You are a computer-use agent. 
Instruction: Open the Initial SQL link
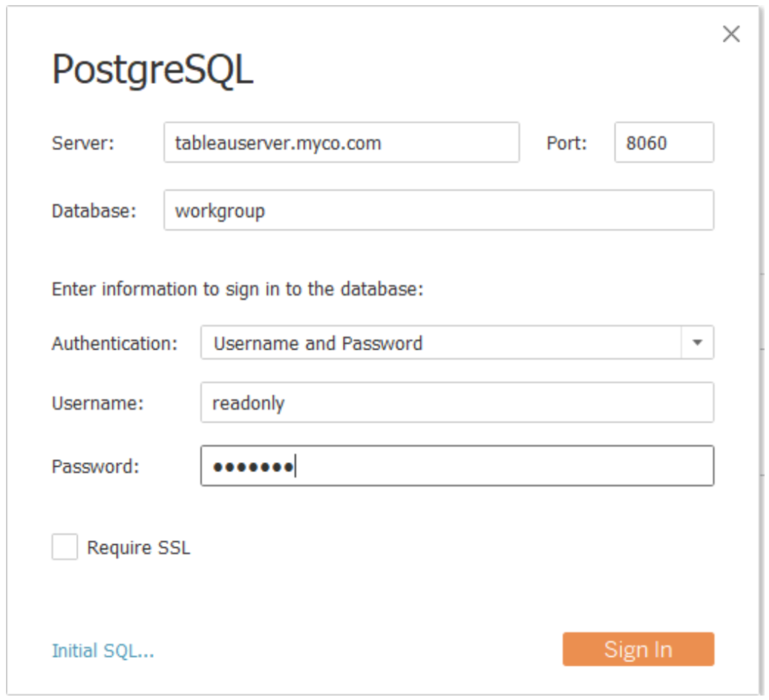pyautogui.click(x=103, y=650)
